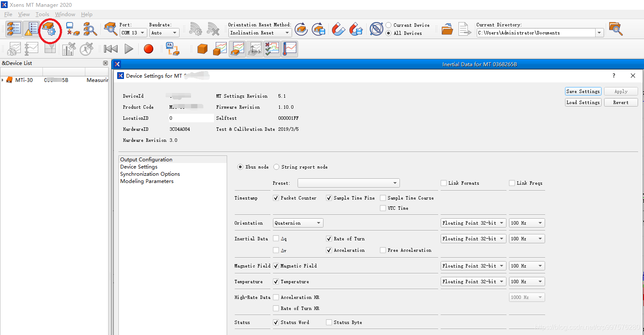Select Synchronization Options entry

(173, 174)
